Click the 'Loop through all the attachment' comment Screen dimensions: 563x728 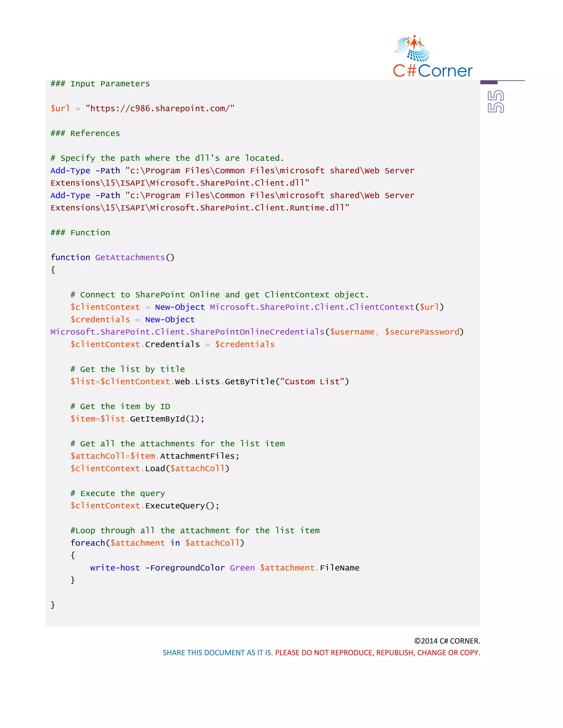pos(195,530)
